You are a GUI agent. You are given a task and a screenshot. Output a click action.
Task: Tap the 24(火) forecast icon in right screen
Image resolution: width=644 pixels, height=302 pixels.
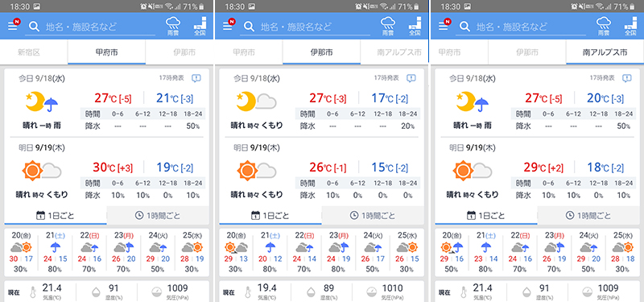(588, 247)
